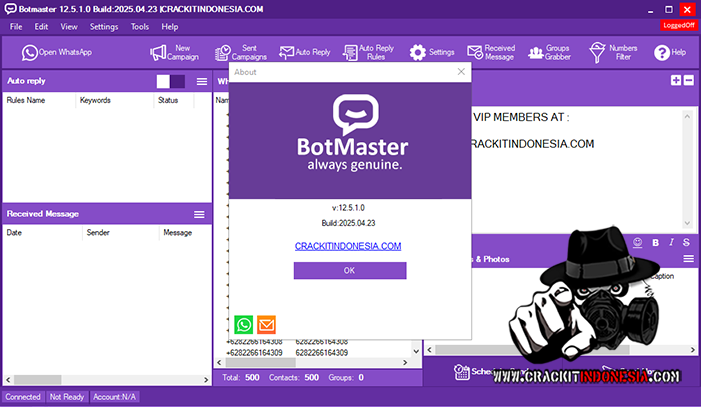Collapse the message panel with minus button

pos(688,80)
